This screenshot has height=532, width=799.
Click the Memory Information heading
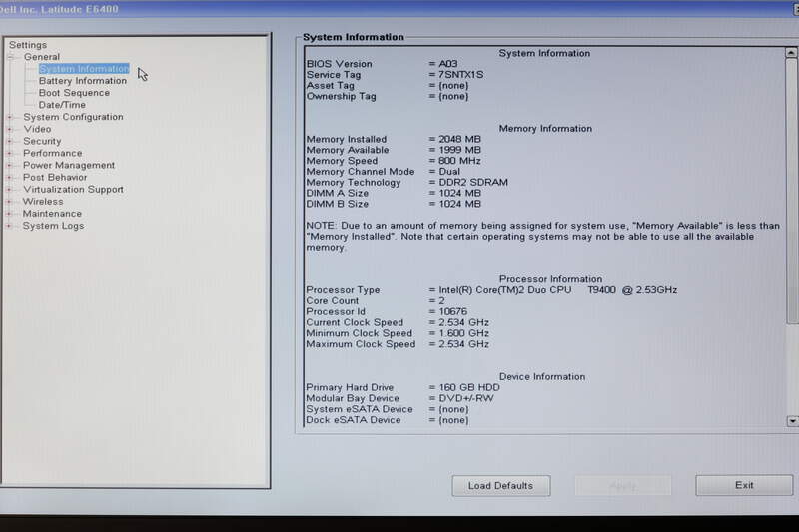click(x=545, y=129)
